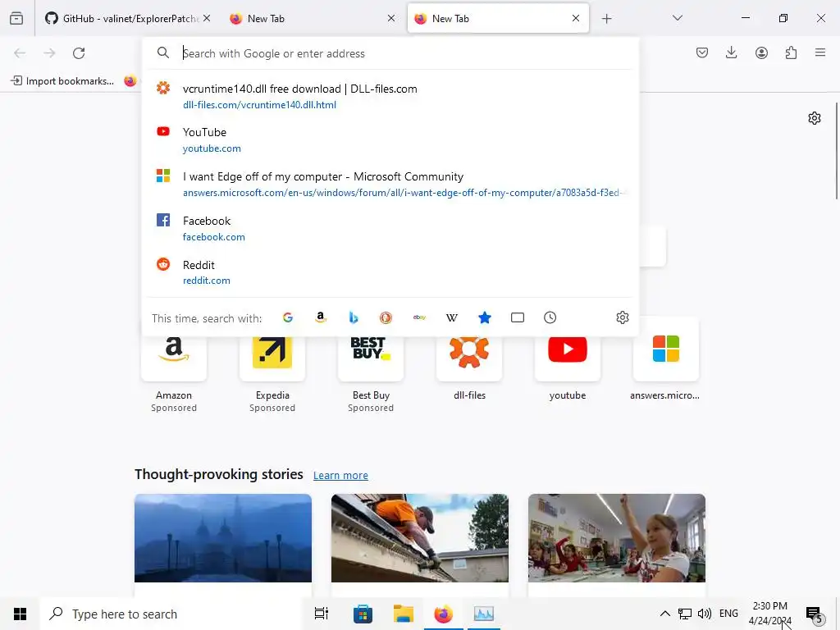
Task: Open the performance monitor app on taskbar
Action: click(x=483, y=614)
